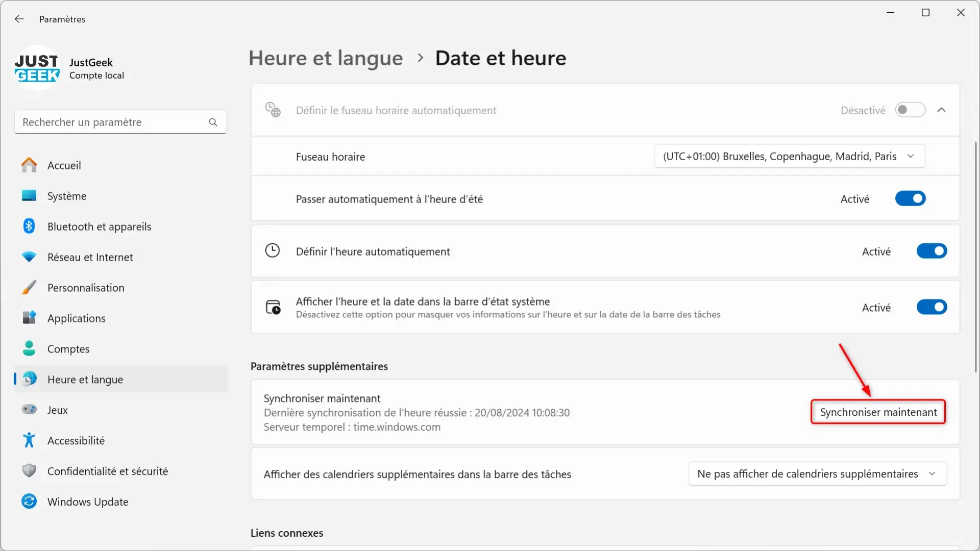This screenshot has height=551, width=980.
Task: Click the JustGeek Compte local profile name
Action: pos(96,68)
